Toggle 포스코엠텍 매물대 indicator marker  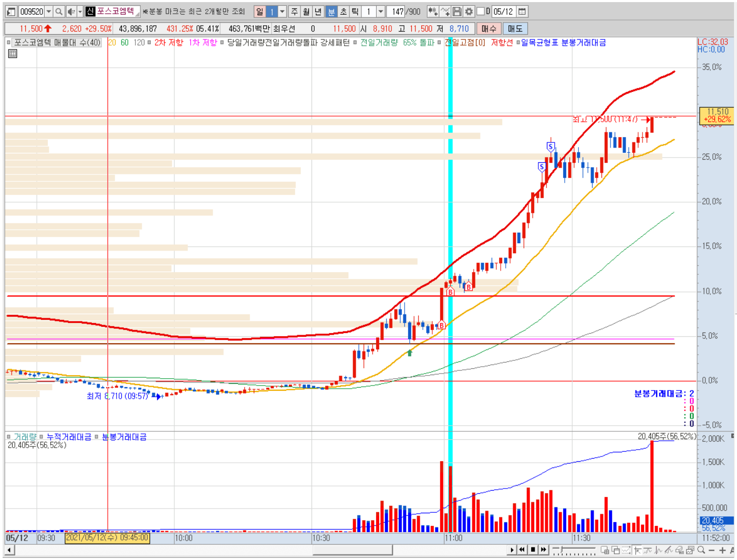9,43
